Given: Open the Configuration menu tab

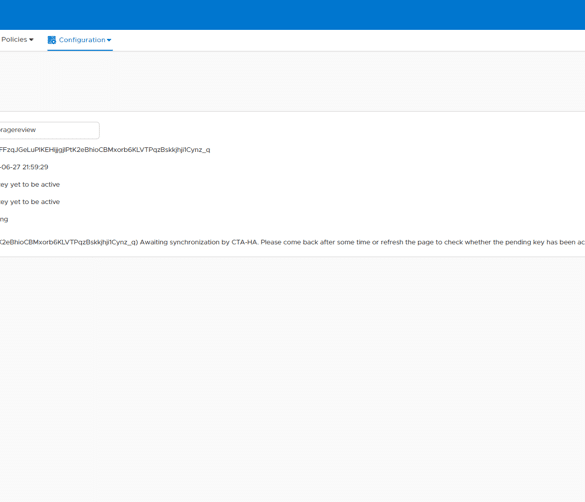Looking at the screenshot, I should (80, 40).
